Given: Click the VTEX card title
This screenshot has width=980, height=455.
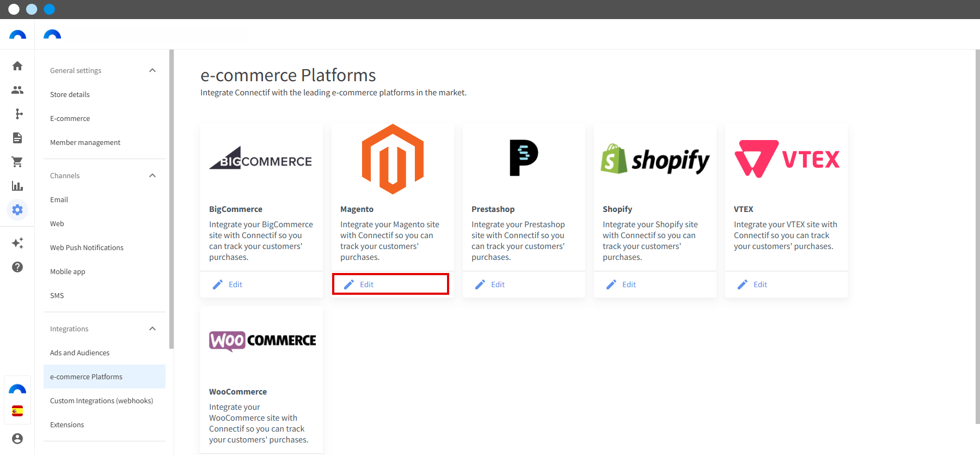Looking at the screenshot, I should pos(744,209).
